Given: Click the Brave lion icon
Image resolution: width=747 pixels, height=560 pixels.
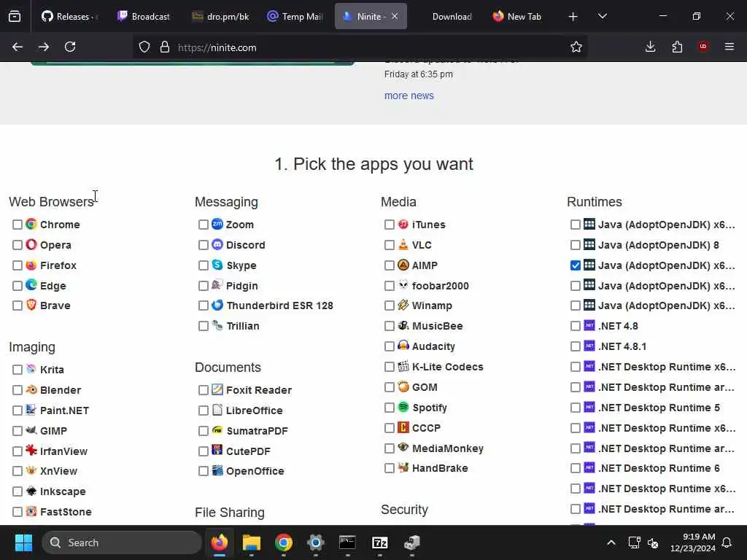Looking at the screenshot, I should (31, 305).
